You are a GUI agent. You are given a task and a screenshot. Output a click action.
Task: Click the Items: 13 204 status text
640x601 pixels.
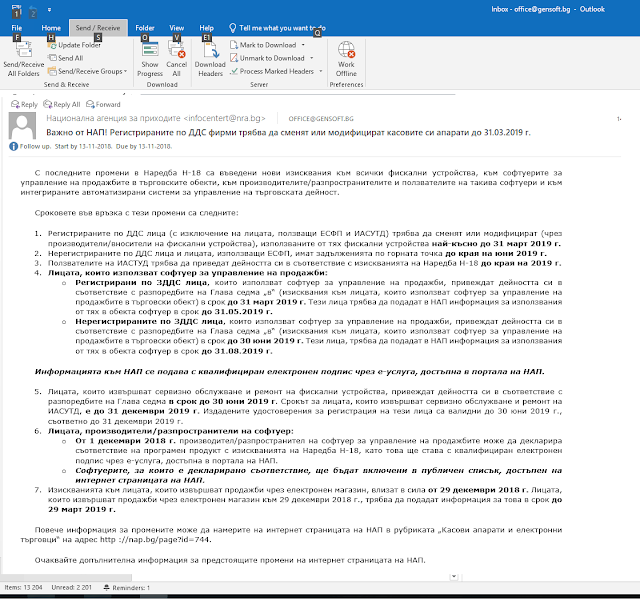pyautogui.click(x=23, y=588)
